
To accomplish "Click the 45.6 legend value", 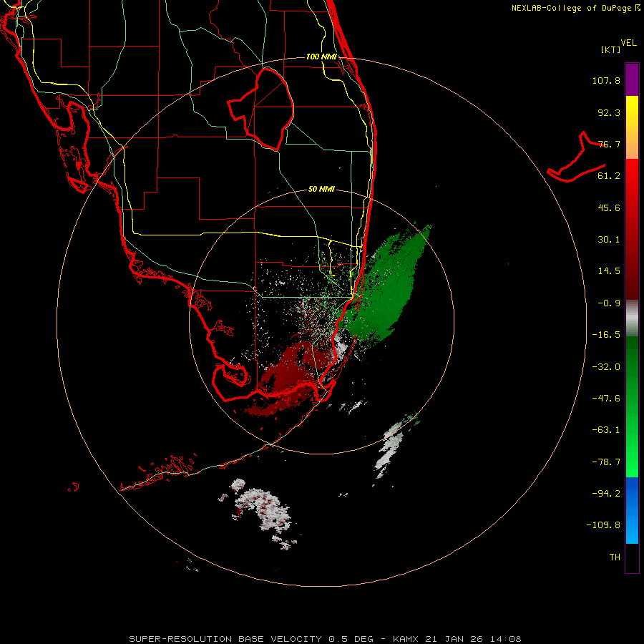I will 609,208.
